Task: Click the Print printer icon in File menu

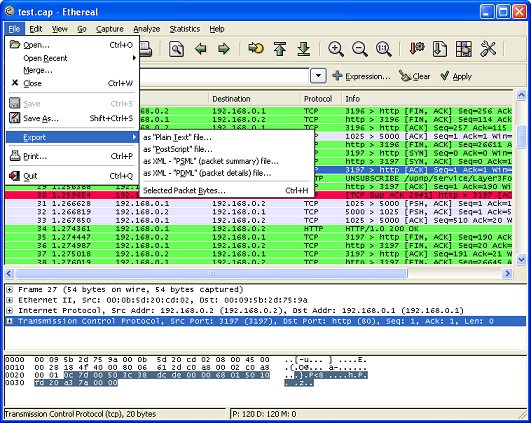Action: (x=15, y=156)
